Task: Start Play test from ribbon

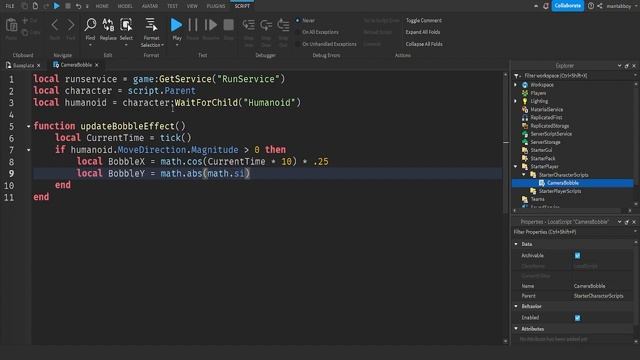Action: coord(176,25)
